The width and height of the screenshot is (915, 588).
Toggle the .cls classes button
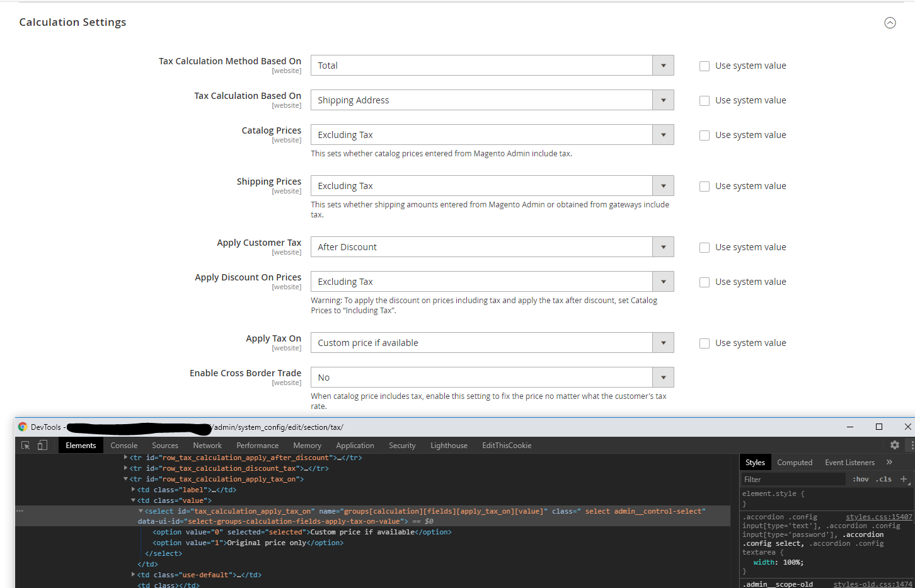883,479
